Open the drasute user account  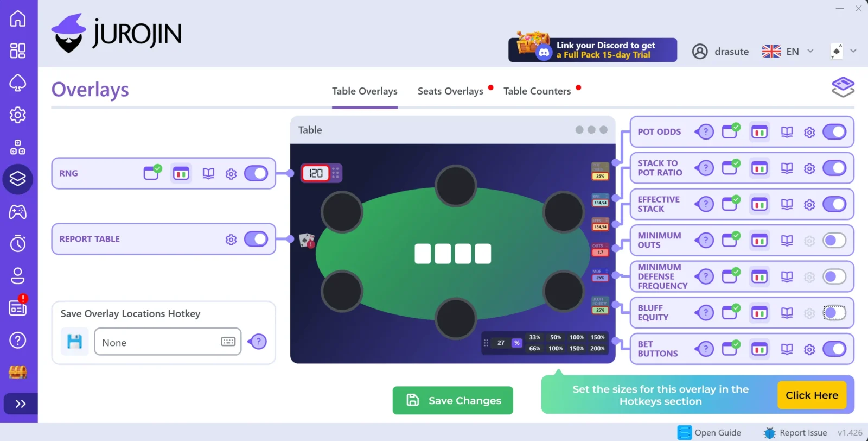point(720,52)
